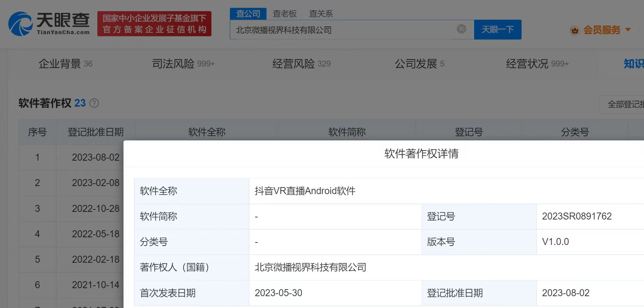Open the software copyright help question-mark icon
This screenshot has width=644, height=308.
(x=94, y=103)
